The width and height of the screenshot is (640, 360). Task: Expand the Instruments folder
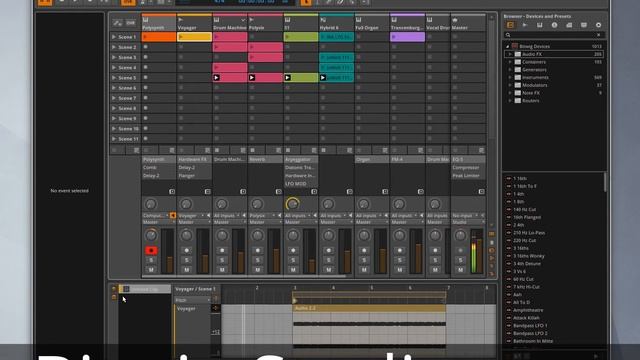[x=510, y=78]
